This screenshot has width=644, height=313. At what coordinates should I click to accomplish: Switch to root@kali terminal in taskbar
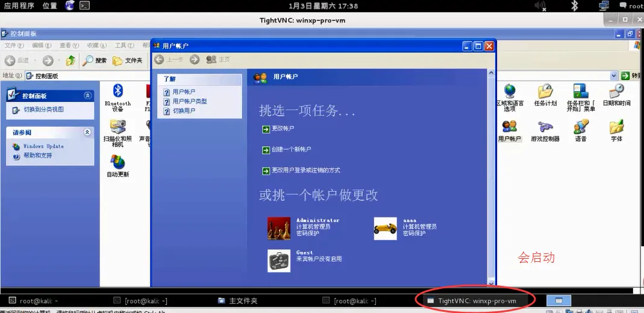click(x=33, y=301)
